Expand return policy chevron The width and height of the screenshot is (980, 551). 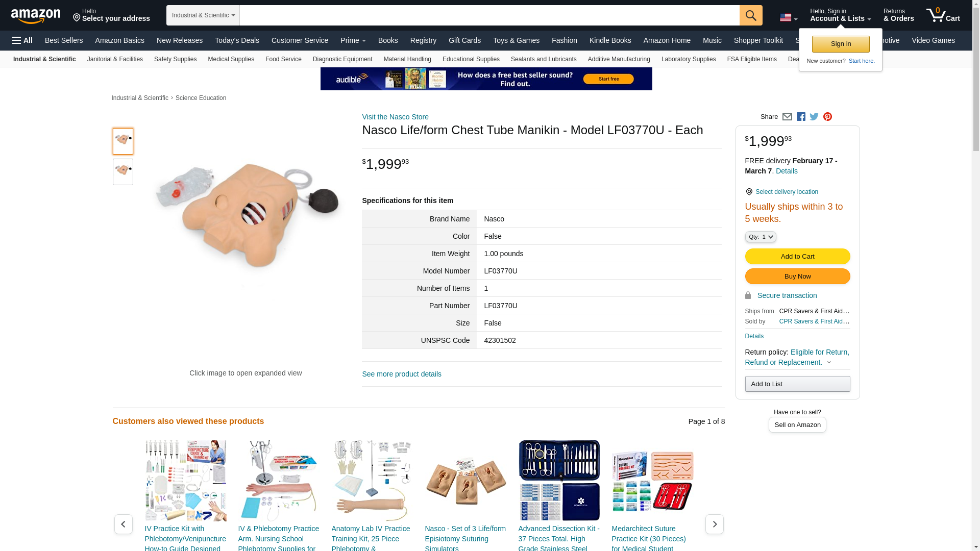(x=829, y=363)
